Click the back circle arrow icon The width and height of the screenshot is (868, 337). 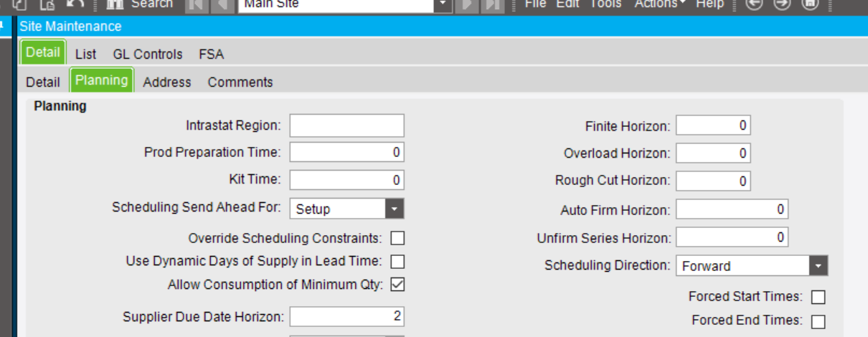coord(754,4)
